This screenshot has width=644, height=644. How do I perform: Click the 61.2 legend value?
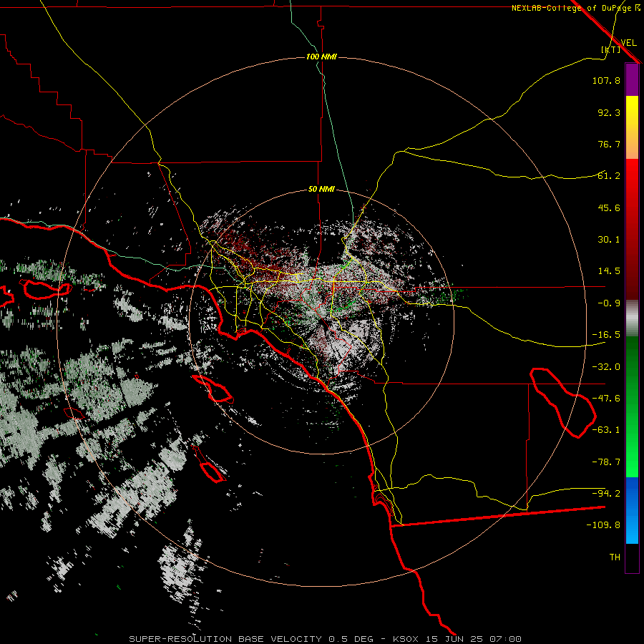[x=609, y=176]
